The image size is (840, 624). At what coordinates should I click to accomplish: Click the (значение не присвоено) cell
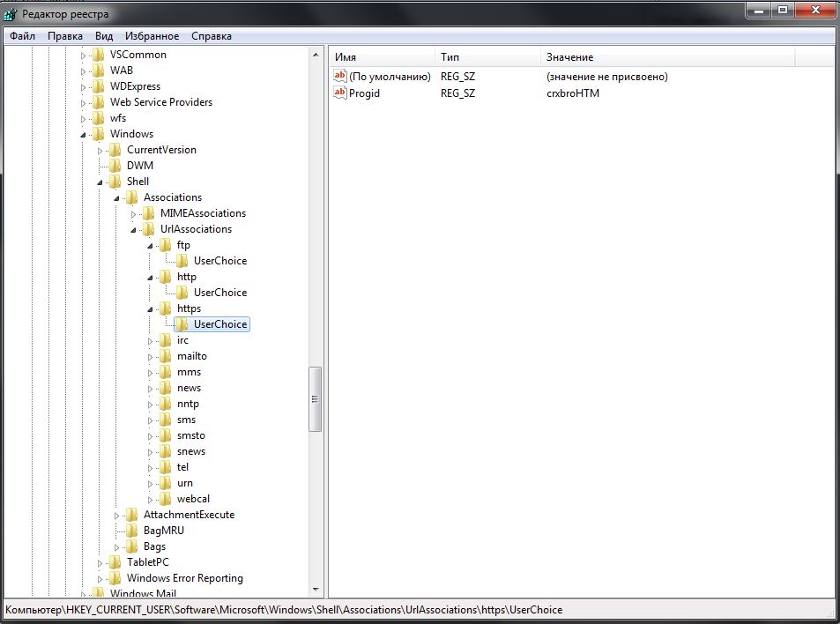coord(607,77)
